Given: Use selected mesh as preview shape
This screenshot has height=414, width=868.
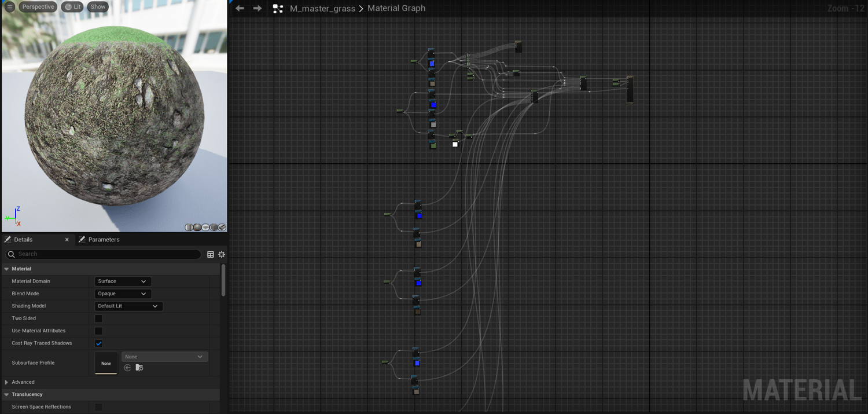Looking at the screenshot, I should [x=222, y=228].
